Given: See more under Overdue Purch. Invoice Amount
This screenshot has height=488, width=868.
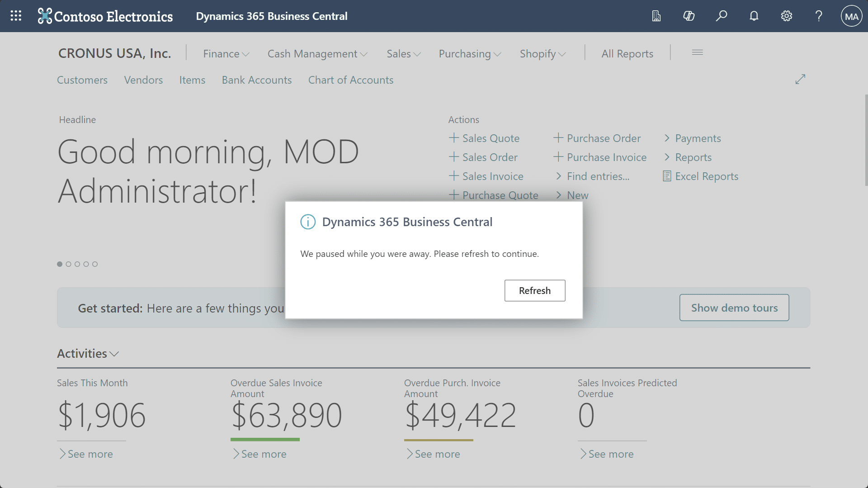Looking at the screenshot, I should click(433, 454).
